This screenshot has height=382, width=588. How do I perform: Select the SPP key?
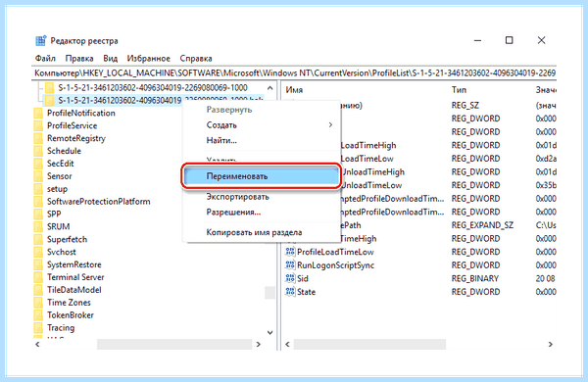[54, 214]
